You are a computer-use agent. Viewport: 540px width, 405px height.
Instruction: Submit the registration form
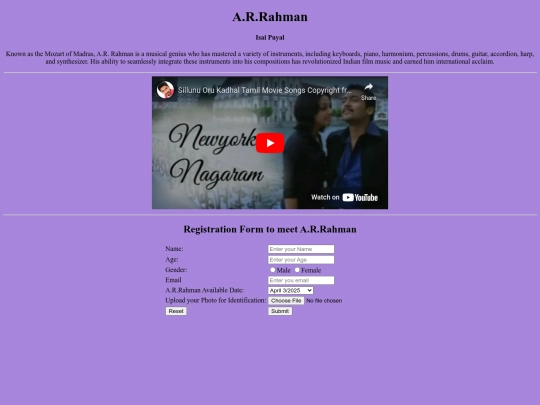280,311
